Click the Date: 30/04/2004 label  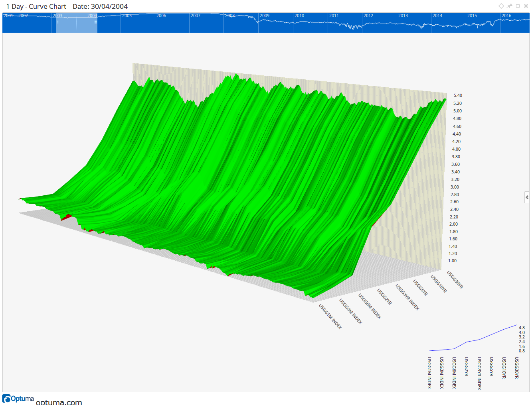[x=100, y=6]
